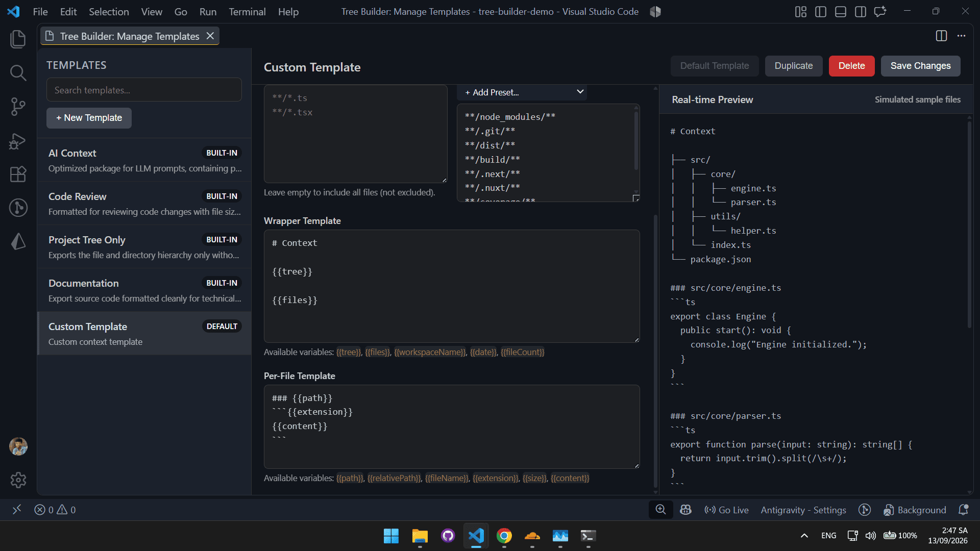Select Tree Builder: Manage Templates tab
Image resolution: width=980 pixels, height=551 pixels.
pyautogui.click(x=130, y=36)
